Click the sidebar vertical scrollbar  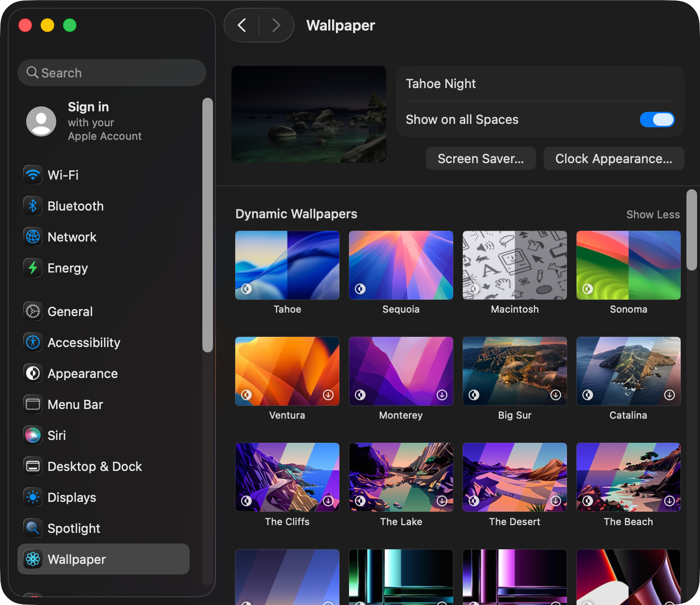coord(208,225)
